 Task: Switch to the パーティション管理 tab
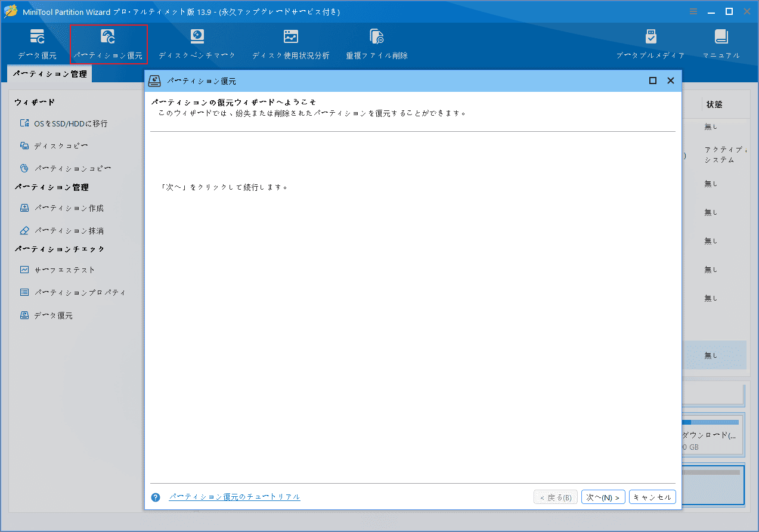tap(50, 74)
